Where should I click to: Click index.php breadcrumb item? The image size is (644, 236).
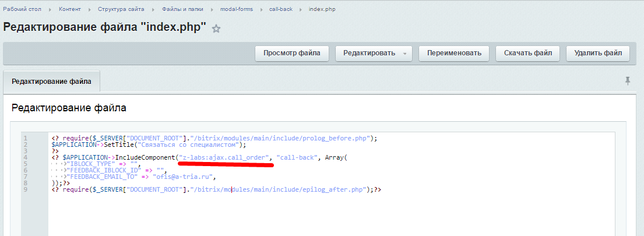pyautogui.click(x=322, y=9)
